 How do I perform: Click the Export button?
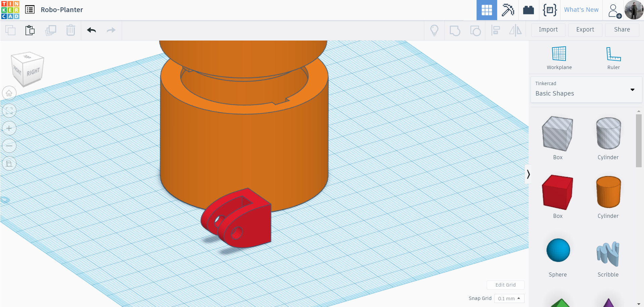point(585,30)
